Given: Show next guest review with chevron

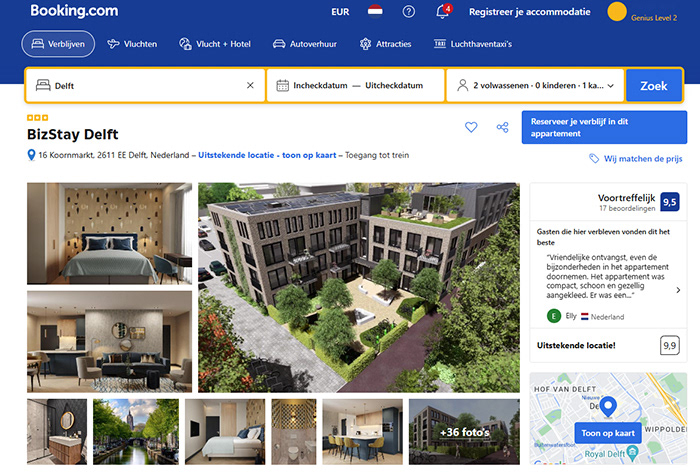Looking at the screenshot, I should [678, 290].
